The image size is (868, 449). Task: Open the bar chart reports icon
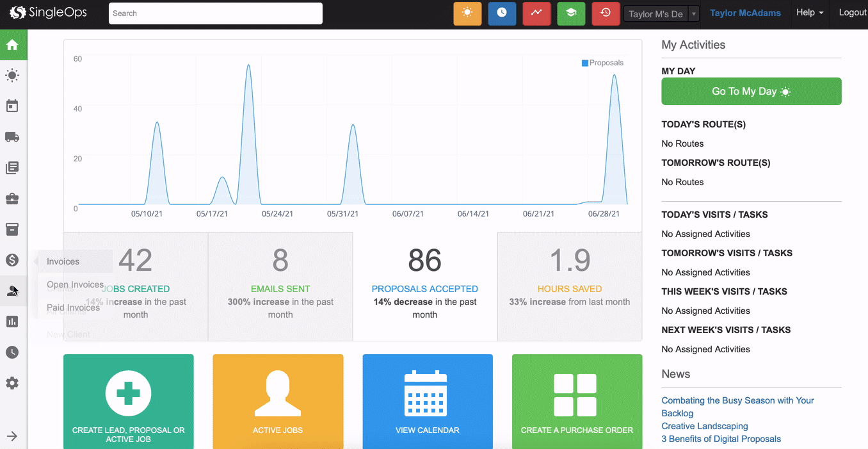tap(13, 322)
